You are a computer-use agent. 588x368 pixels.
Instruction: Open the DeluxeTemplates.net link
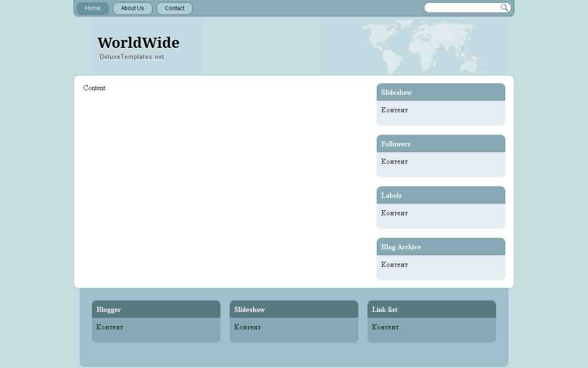[x=132, y=57]
